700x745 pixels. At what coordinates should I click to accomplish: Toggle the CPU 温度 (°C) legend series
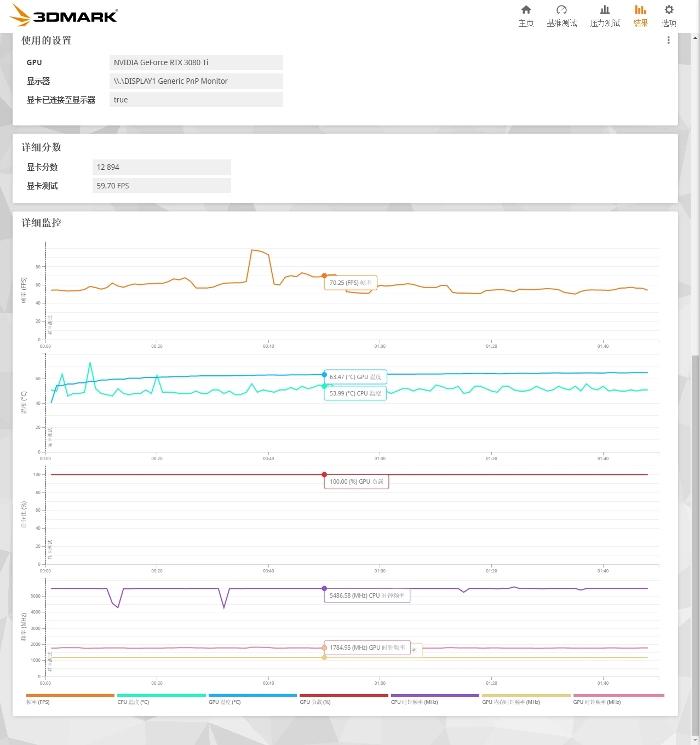(x=133, y=702)
